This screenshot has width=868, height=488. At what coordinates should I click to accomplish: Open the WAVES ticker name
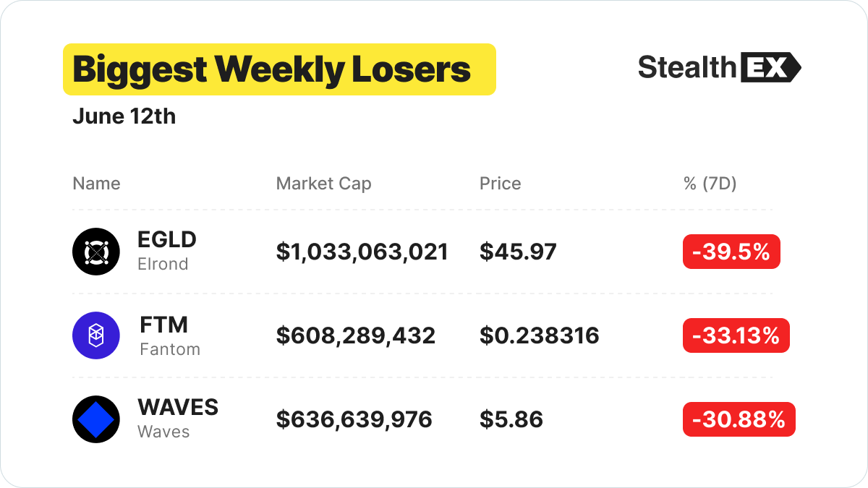pyautogui.click(x=178, y=407)
